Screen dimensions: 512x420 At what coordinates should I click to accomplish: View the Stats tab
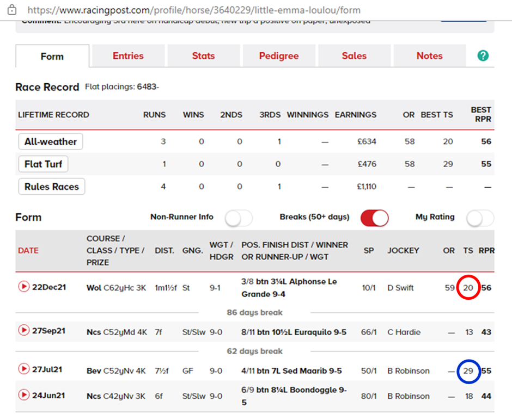(203, 55)
